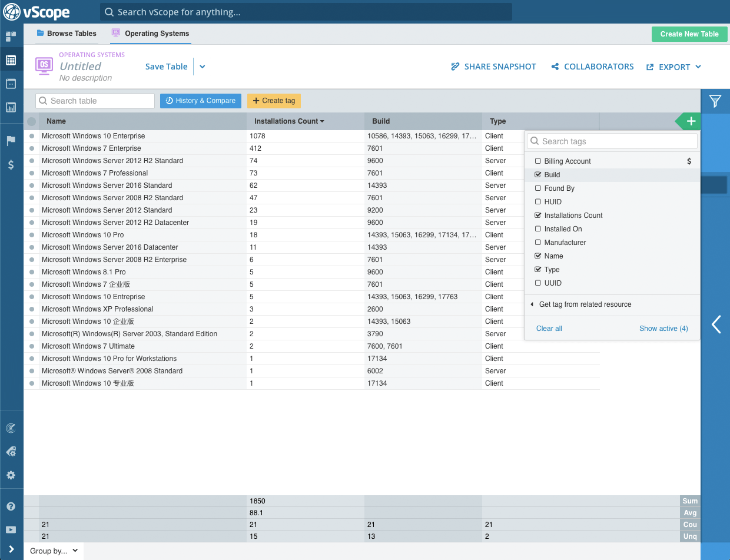Open the dollar billing icon in sidebar
This screenshot has width=730, height=560.
click(x=11, y=165)
